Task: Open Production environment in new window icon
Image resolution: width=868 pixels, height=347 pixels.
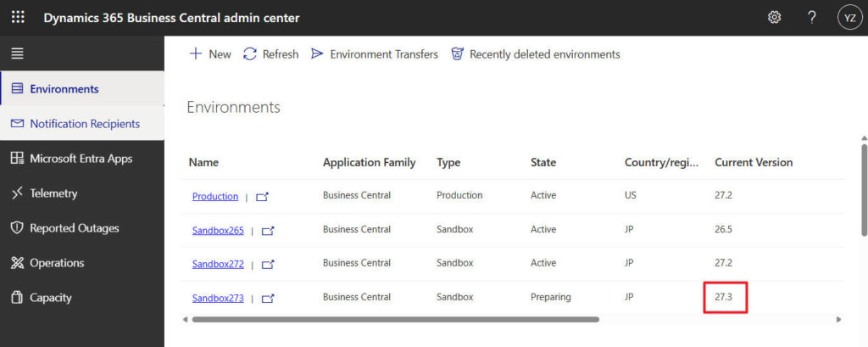Action: click(x=262, y=197)
